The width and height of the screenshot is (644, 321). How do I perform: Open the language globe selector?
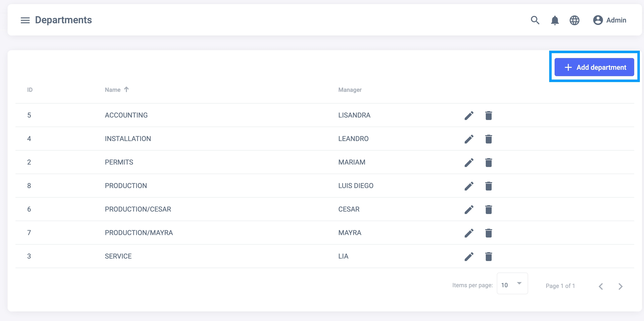pos(574,20)
